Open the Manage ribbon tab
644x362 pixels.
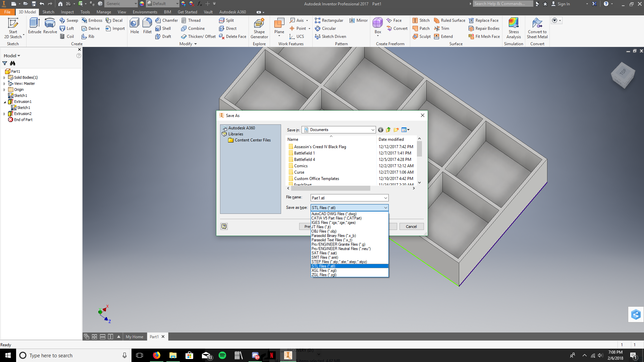[x=104, y=12]
